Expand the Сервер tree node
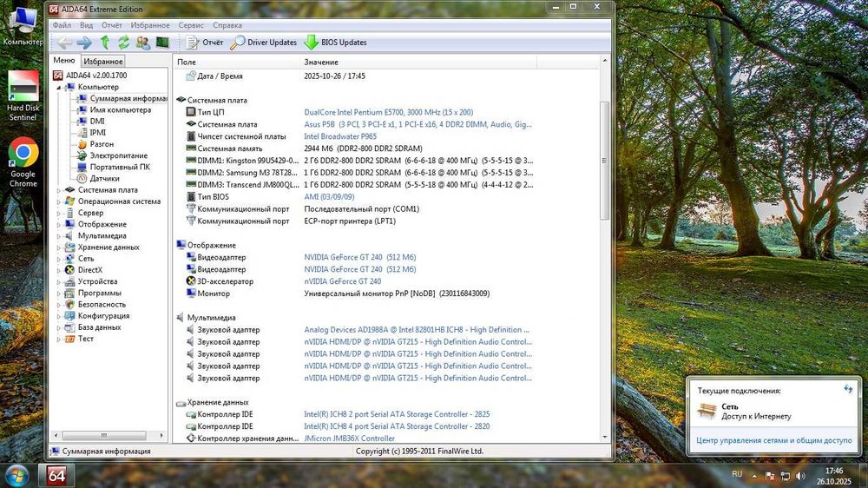This screenshot has width=868, height=488. point(58,214)
